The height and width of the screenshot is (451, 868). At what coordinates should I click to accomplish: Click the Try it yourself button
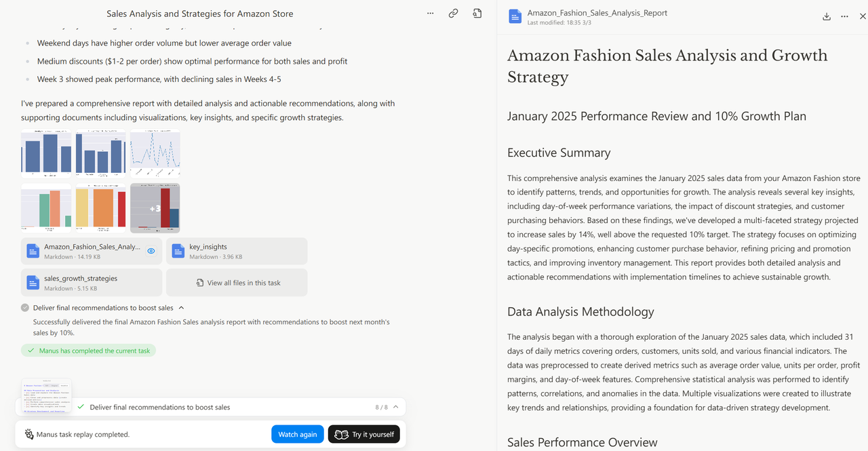364,434
